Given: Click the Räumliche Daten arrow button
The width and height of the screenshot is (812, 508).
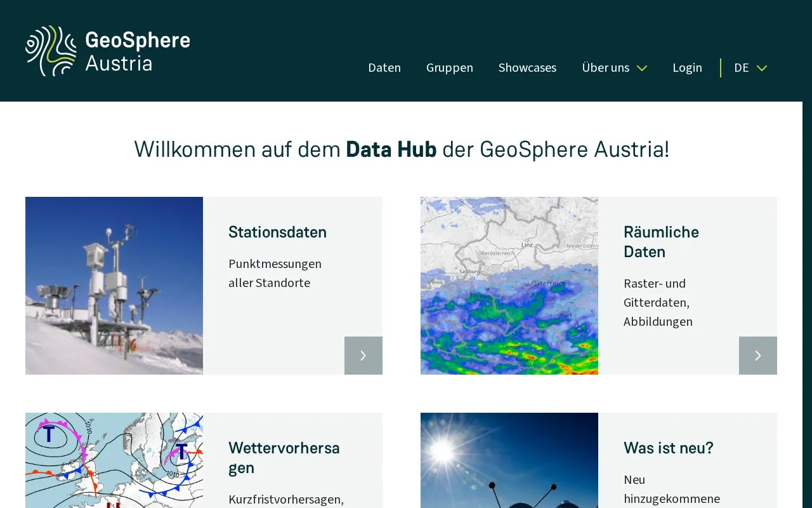Looking at the screenshot, I should 758,356.
